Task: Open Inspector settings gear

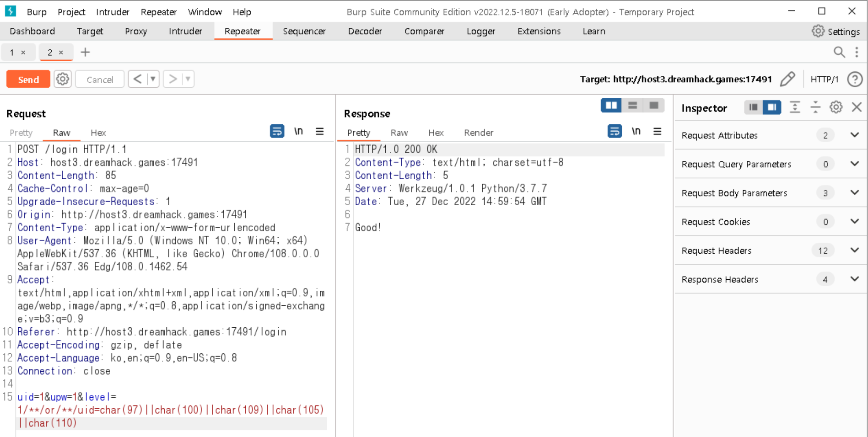Action: click(836, 107)
